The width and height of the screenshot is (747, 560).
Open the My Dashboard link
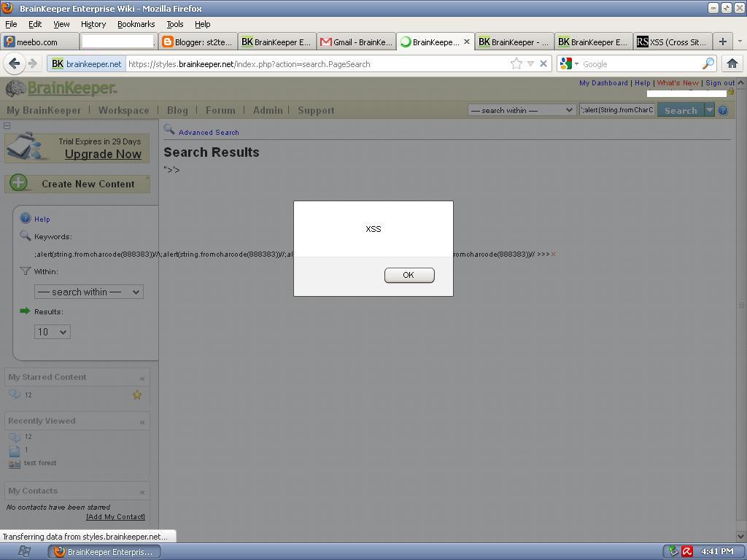(603, 83)
